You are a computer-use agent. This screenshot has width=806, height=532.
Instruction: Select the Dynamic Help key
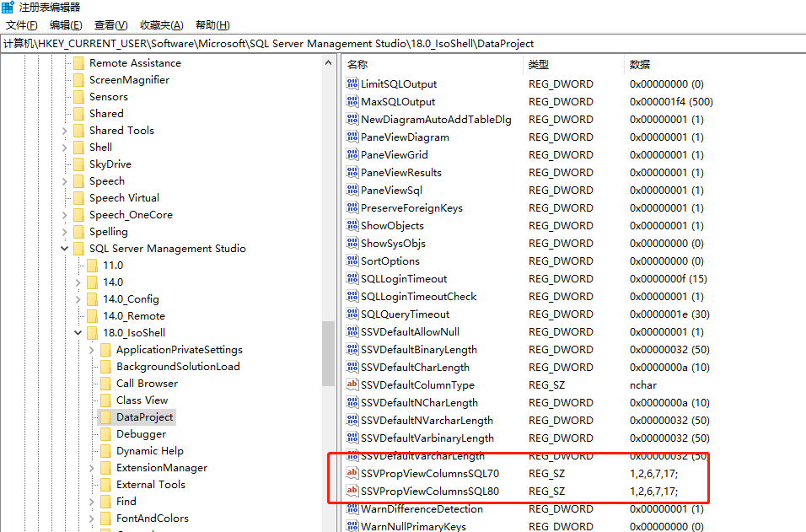click(149, 451)
